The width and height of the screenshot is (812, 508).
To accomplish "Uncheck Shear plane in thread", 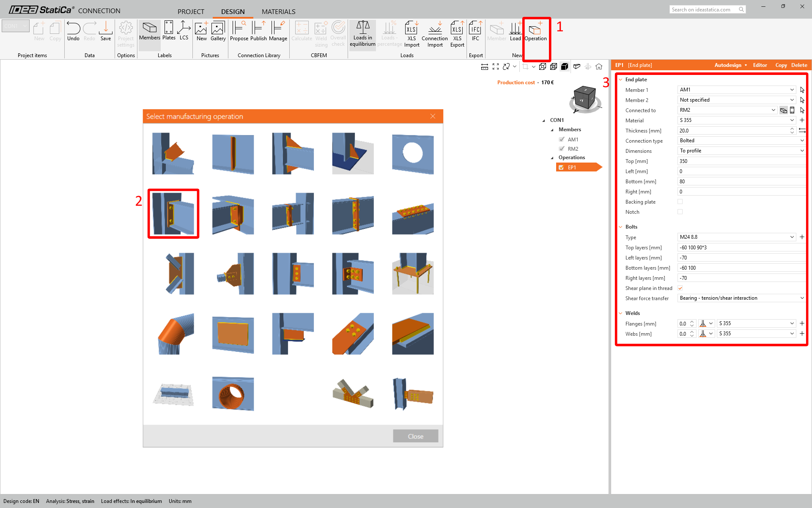I will (x=680, y=288).
